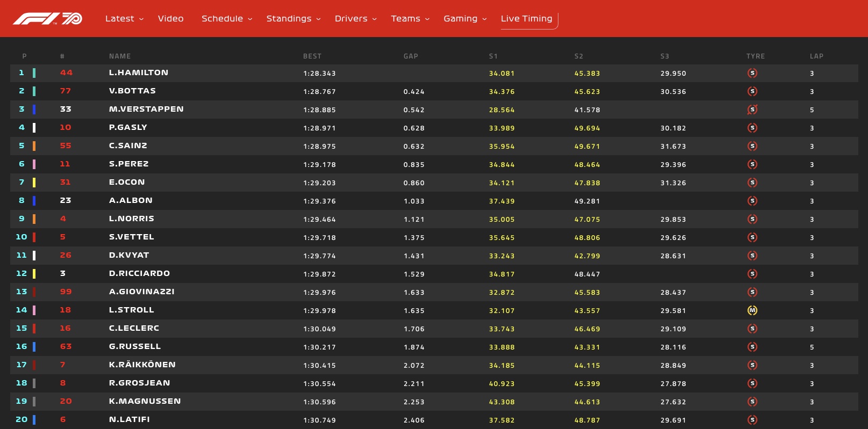
Task: Click Perez's soft tyre icon
Action: coord(752,164)
